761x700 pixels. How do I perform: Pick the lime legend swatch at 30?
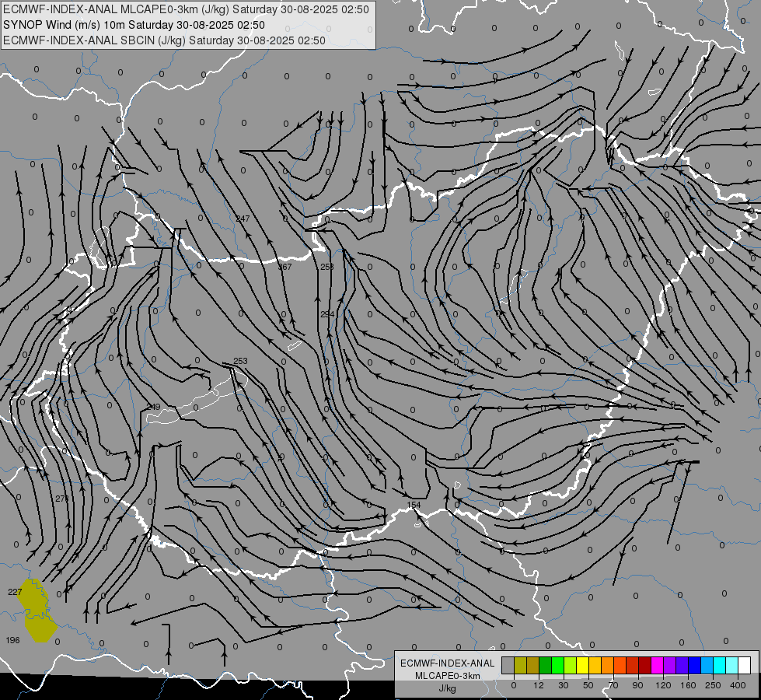[571, 665]
